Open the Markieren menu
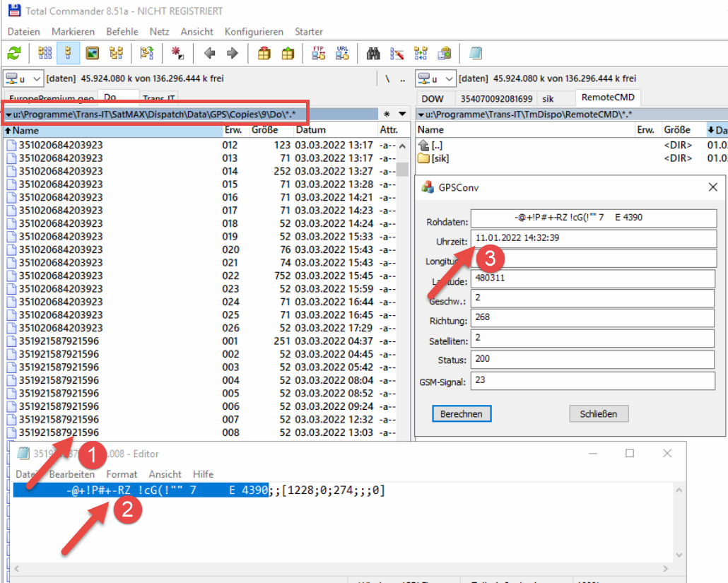728x583 pixels. pos(73,32)
